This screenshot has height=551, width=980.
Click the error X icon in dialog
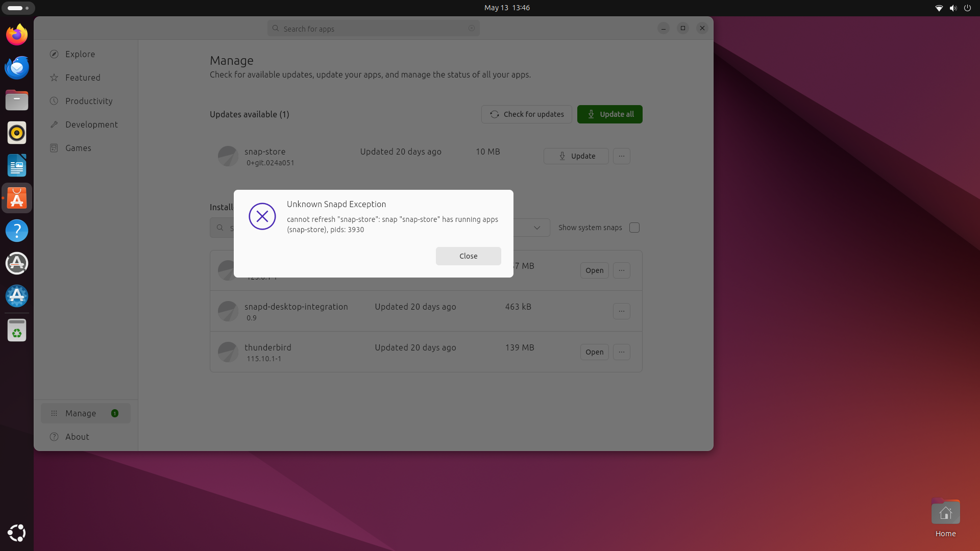tap(262, 216)
